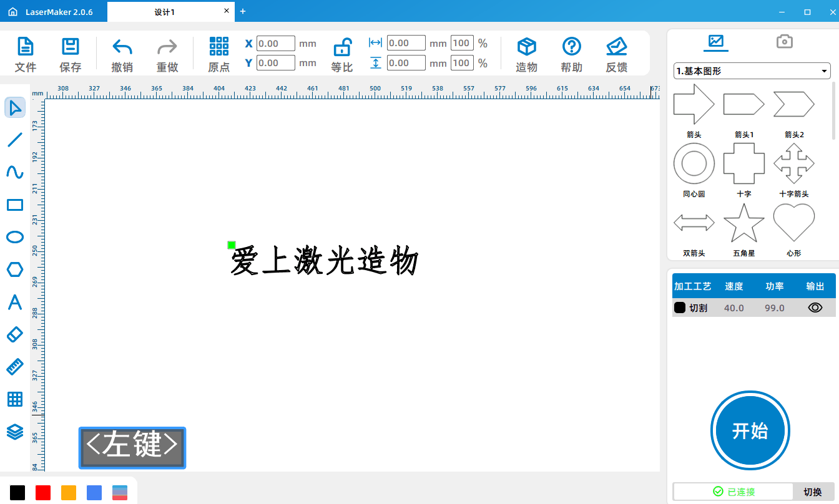Click the width percent field
The height and width of the screenshot is (504, 839).
pyautogui.click(x=462, y=43)
